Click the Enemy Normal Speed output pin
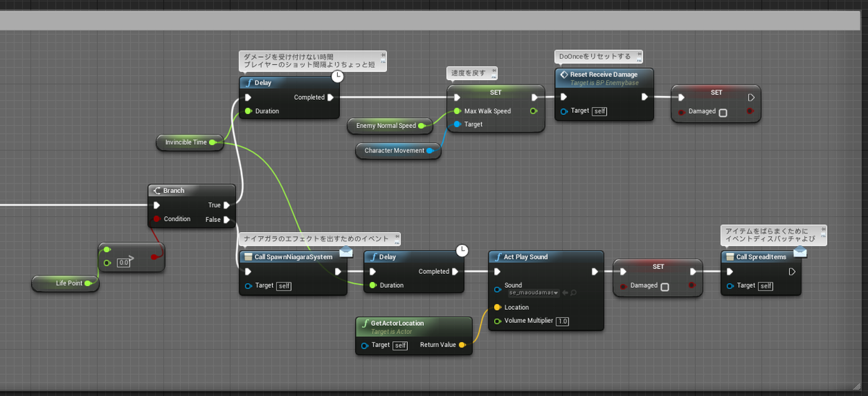The image size is (868, 396). coord(422,126)
